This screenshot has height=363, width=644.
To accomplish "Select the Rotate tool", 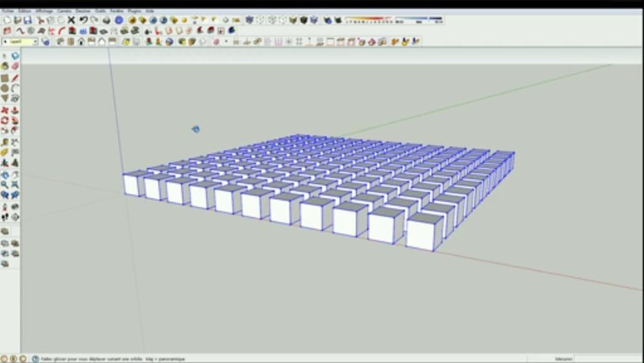I will tap(5, 120).
